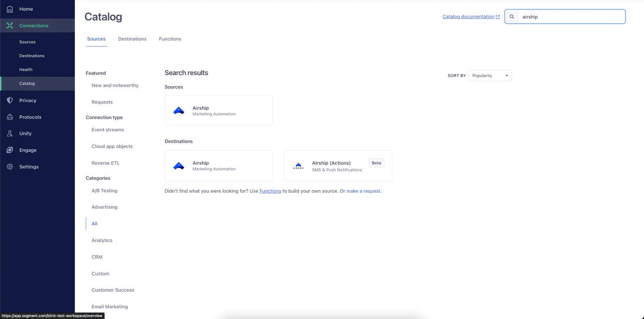Open Settings via the gear icon

tap(10, 167)
